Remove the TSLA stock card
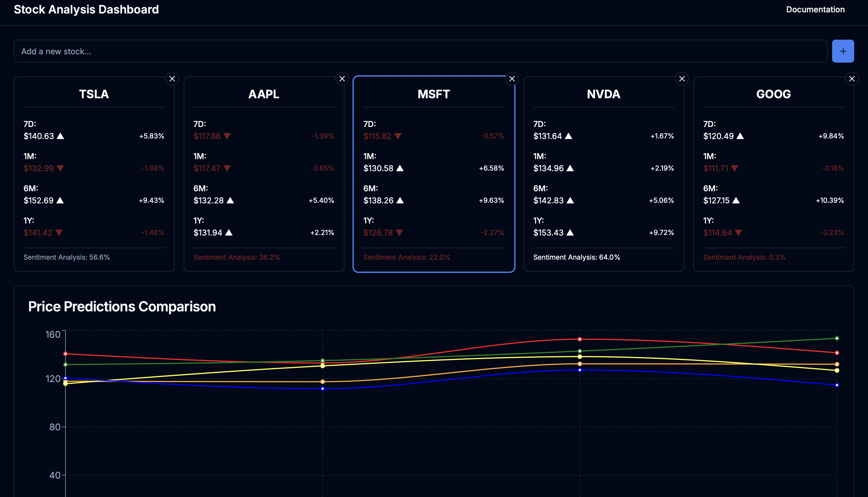This screenshot has height=497, width=868. (172, 79)
